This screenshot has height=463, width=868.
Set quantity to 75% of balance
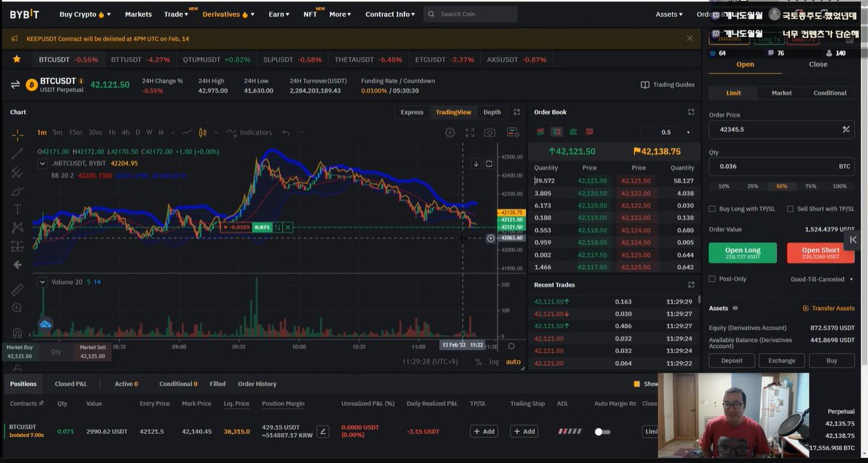pyautogui.click(x=810, y=186)
